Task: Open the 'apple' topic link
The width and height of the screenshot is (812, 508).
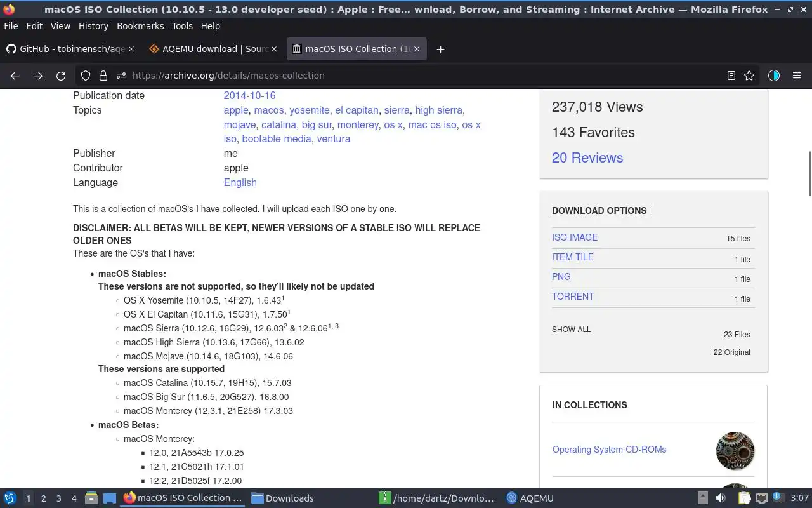Action: coord(236,110)
